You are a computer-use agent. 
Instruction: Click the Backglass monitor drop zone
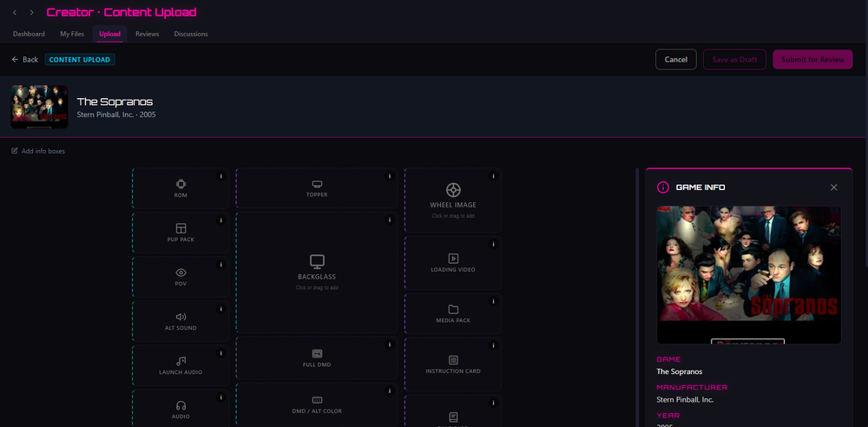(x=317, y=273)
